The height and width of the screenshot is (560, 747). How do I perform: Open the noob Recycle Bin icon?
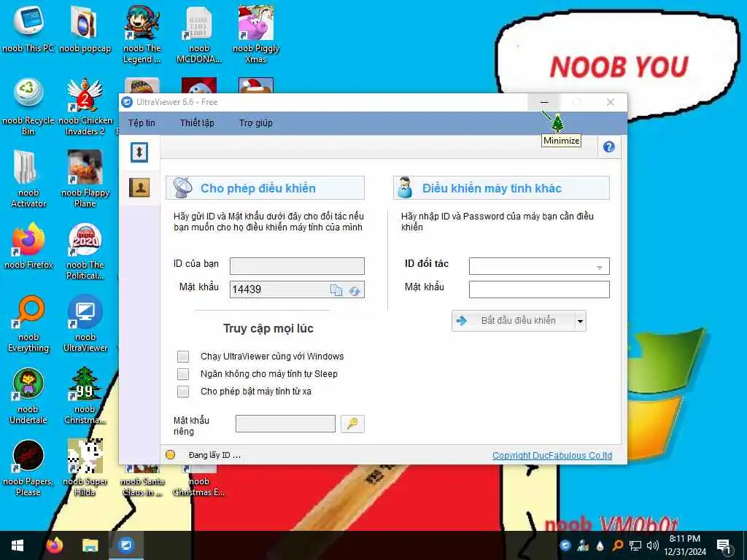[x=28, y=106]
